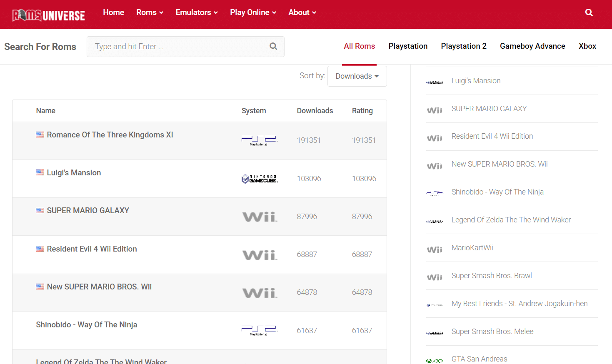The width and height of the screenshot is (612, 364).
Task: Click sidebar Wii icon next to Super Smash Bros. Brawl
Action: pos(435,277)
